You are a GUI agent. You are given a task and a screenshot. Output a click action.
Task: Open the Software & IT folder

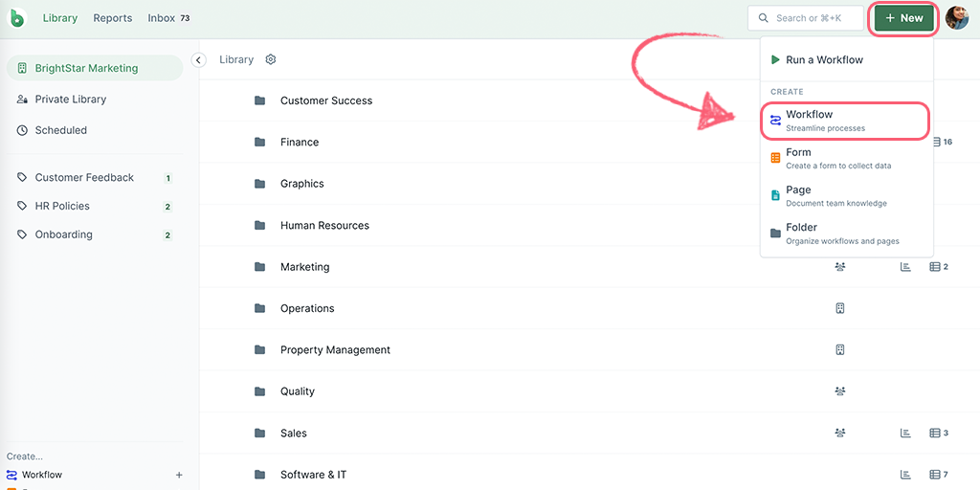point(313,475)
